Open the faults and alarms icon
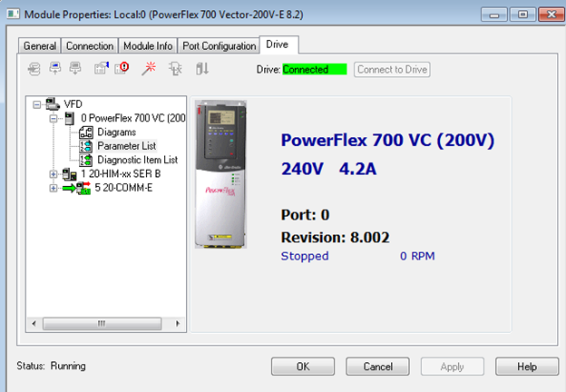This screenshot has height=392, width=566. (122, 68)
